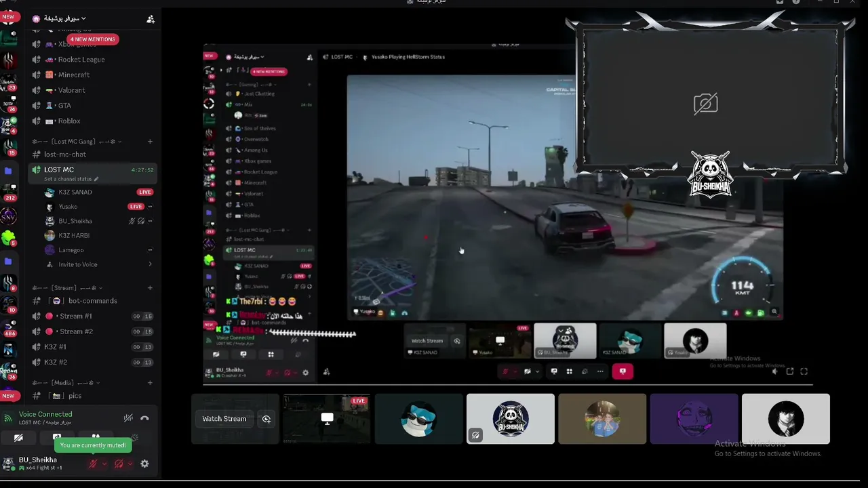Toggle deafen headphones in the user panel
Screen dimensions: 868x488
pos(119,464)
